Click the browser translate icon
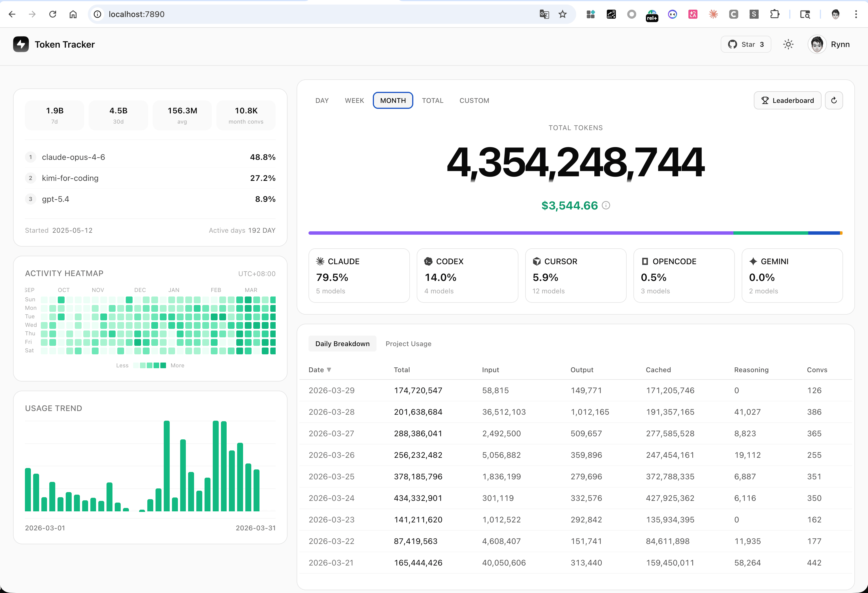This screenshot has height=593, width=868. (x=544, y=14)
